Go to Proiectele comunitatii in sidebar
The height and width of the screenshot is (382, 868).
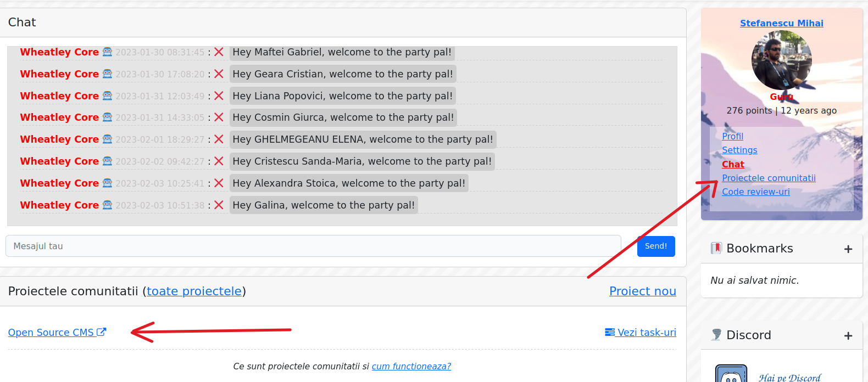769,178
